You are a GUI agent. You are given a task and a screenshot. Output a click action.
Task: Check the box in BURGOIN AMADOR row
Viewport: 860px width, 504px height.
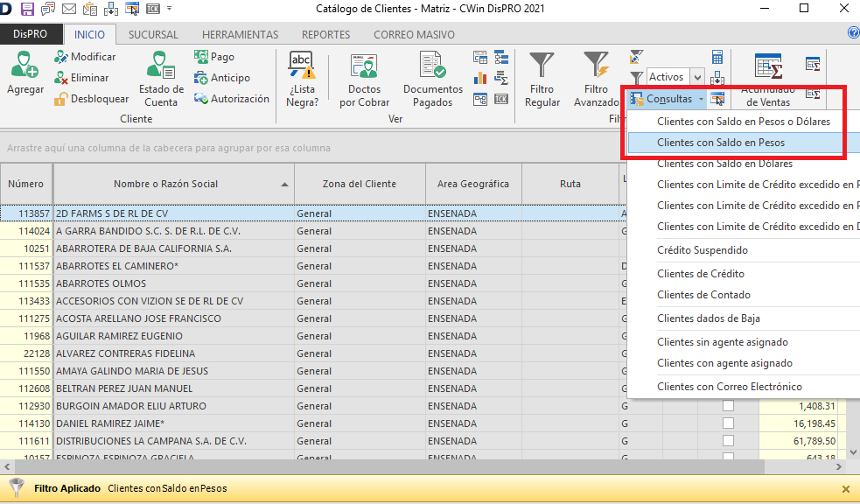[x=728, y=406]
